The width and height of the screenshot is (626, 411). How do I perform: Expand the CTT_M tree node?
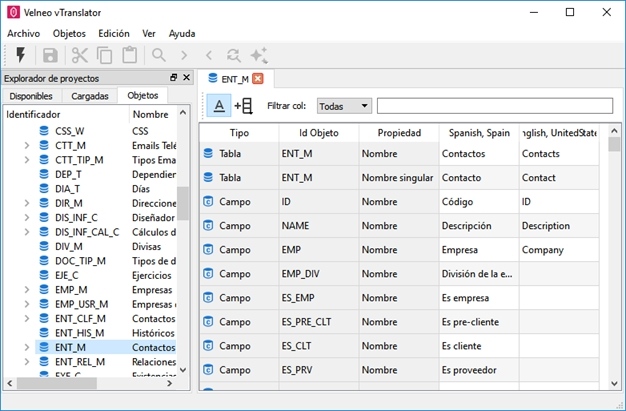tap(26, 145)
